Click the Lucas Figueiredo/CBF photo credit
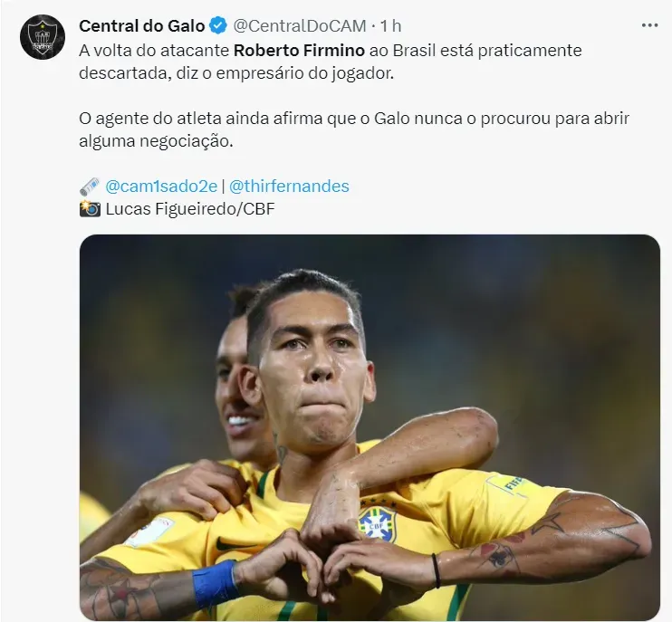Screen dimensions: 672x622 point(190,209)
